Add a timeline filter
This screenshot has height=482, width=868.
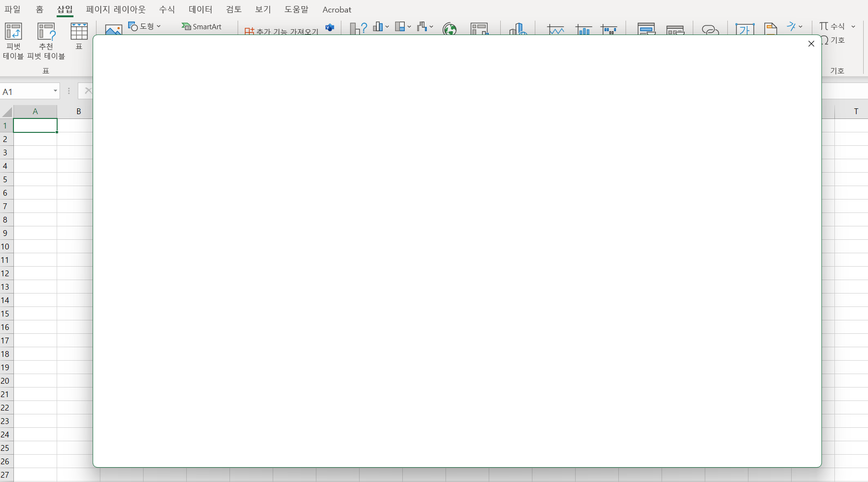675,30
